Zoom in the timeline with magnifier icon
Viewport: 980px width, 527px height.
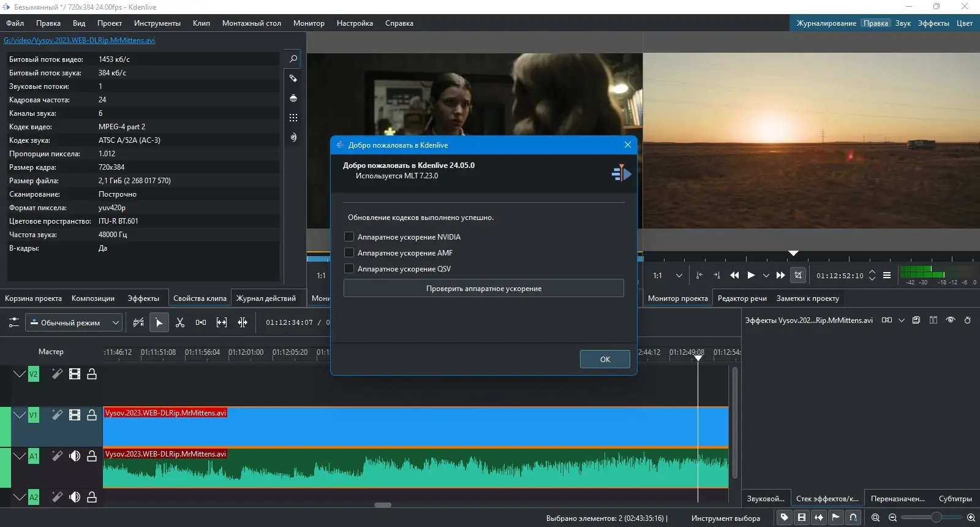coord(971,518)
